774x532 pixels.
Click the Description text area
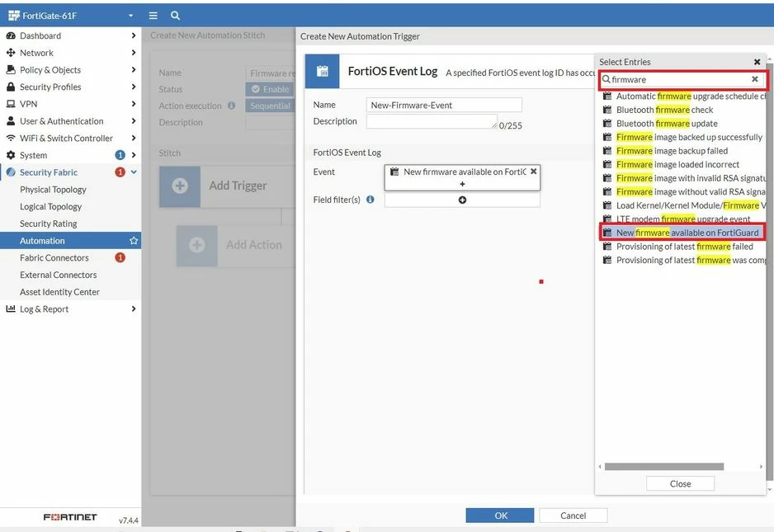pyautogui.click(x=432, y=121)
